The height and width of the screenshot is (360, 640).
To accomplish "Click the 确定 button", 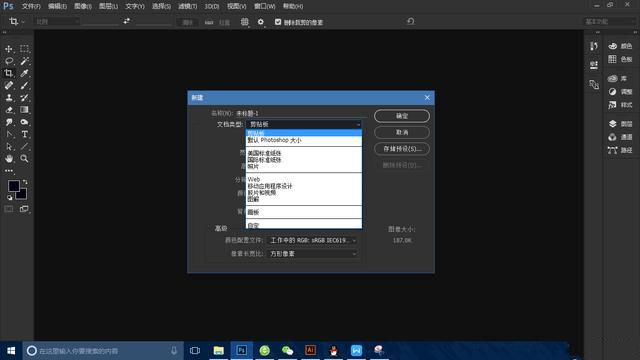I will click(402, 116).
